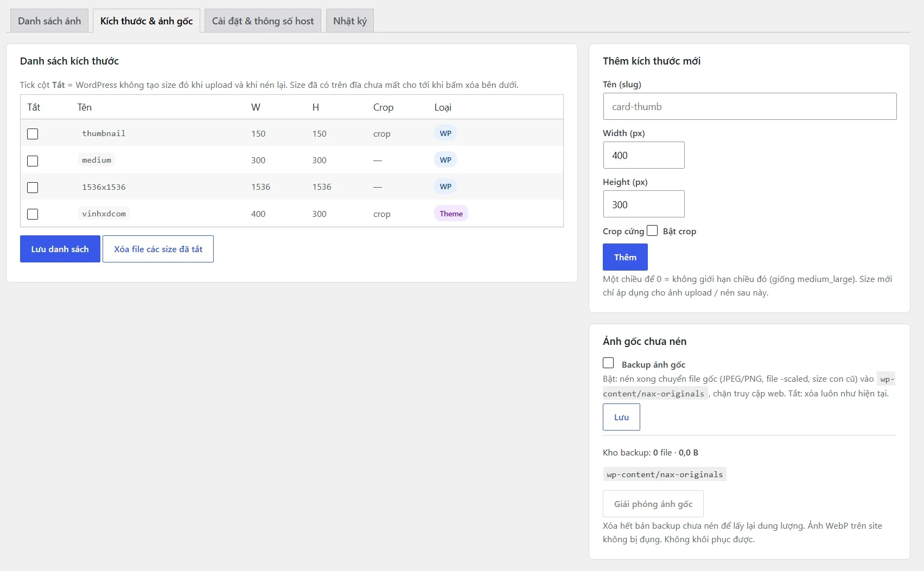The image size is (924, 571).
Task: Click the WP badge in 1536x1536 row
Action: click(x=445, y=187)
